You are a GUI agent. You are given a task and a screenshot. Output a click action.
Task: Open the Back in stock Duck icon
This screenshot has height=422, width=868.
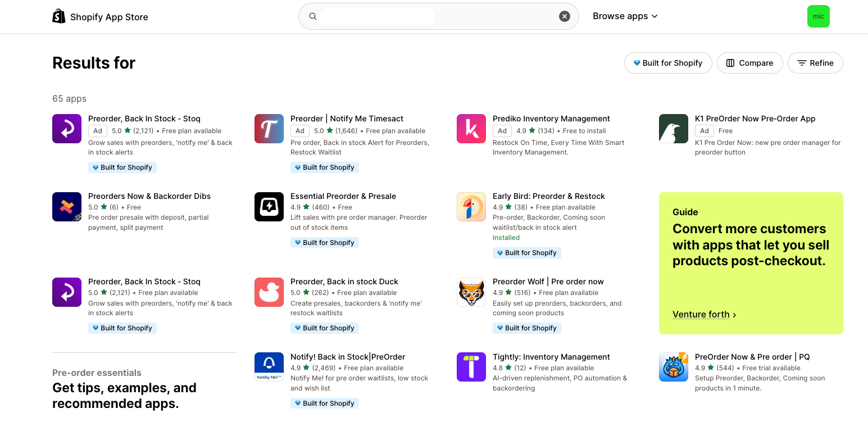269,292
